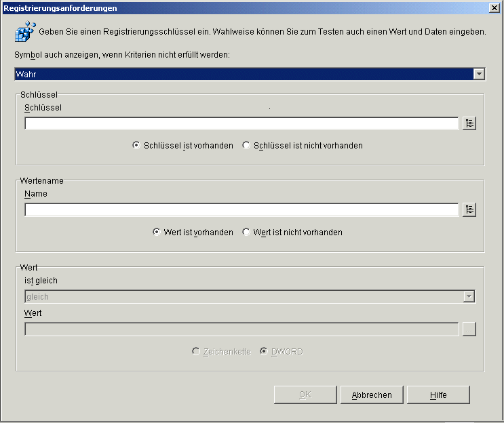Expand the 'Wahr' dropdown list
The image size is (504, 423).
click(x=479, y=75)
